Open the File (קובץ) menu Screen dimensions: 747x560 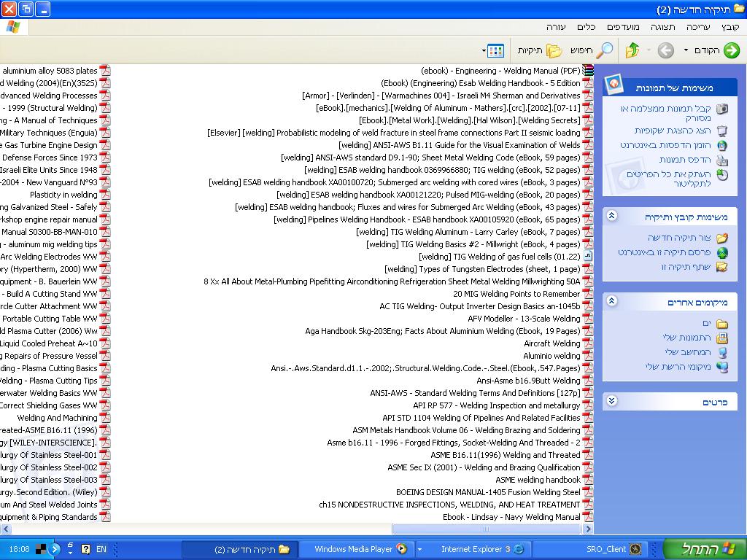click(x=730, y=27)
